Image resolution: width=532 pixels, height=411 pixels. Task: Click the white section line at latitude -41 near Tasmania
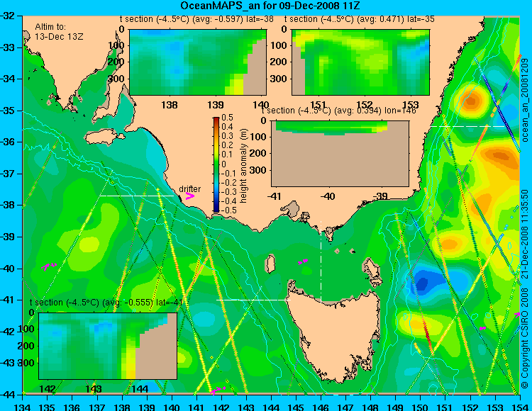[253, 300]
